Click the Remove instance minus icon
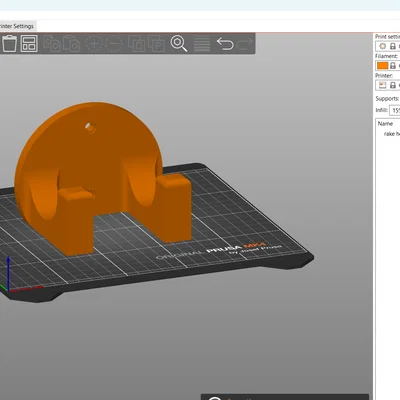Viewport: 400px width, 400px height. (x=114, y=44)
